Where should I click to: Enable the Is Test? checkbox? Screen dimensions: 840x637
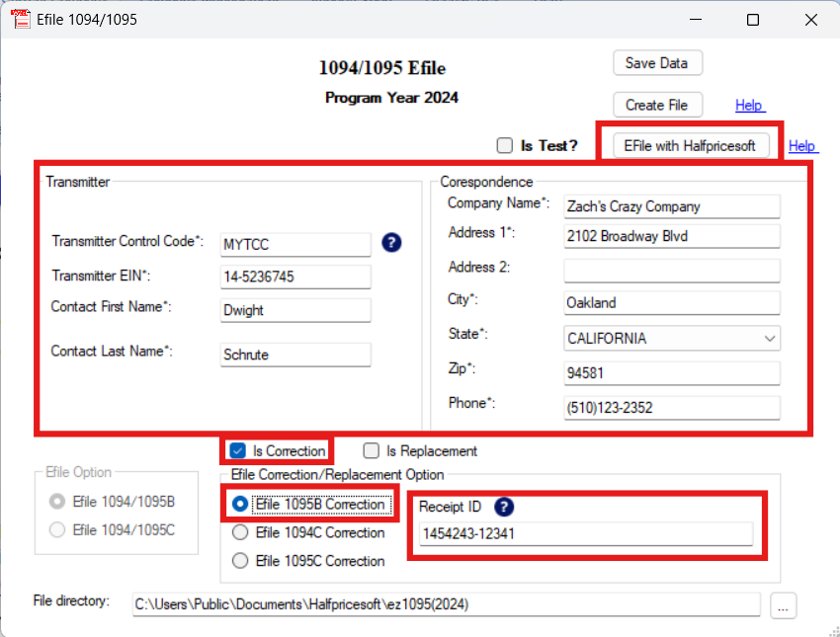504,145
